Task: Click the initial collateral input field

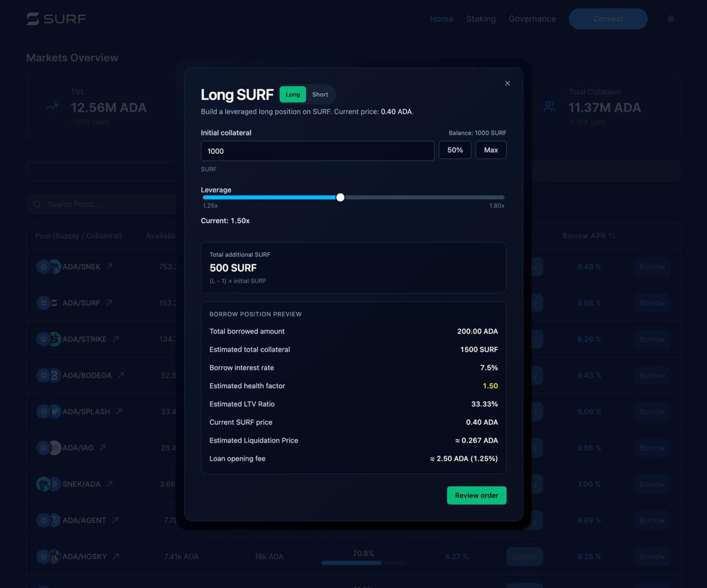Action: coord(318,151)
